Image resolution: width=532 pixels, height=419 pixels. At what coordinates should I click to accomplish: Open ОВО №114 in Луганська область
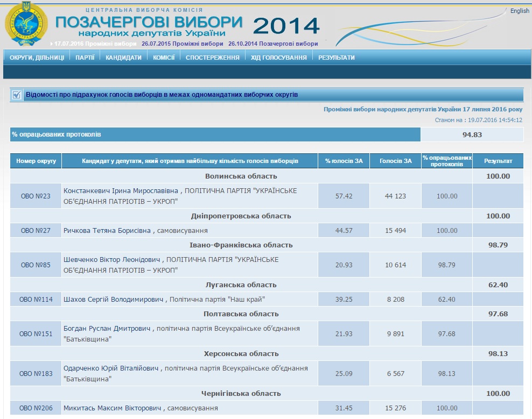(36, 300)
